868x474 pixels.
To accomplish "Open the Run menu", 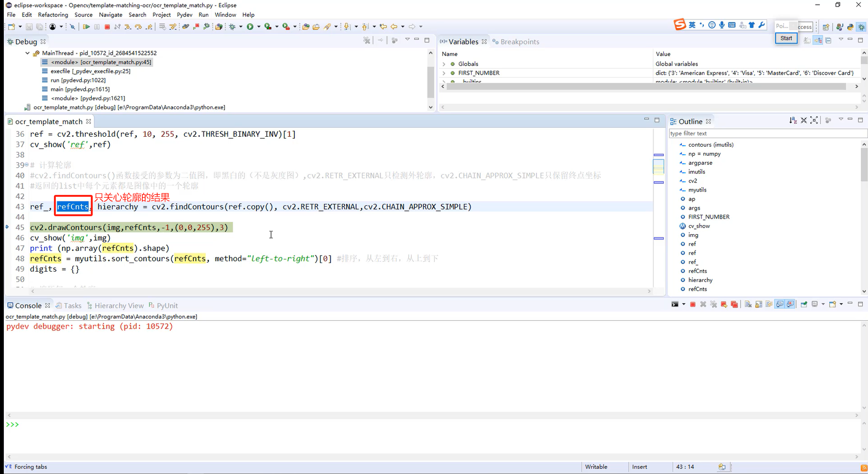I will 203,15.
